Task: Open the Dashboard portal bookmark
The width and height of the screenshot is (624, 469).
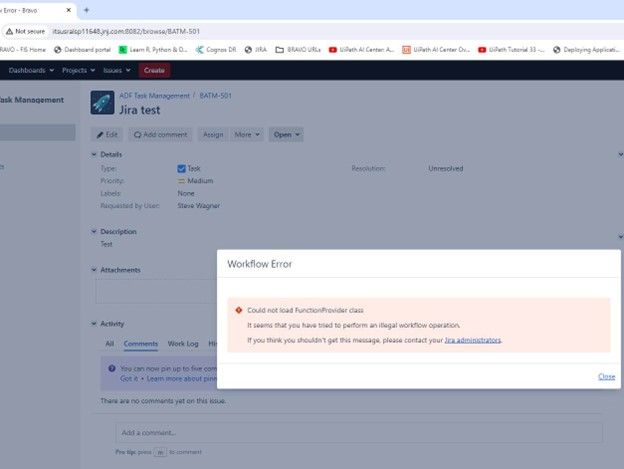Action: click(82, 50)
